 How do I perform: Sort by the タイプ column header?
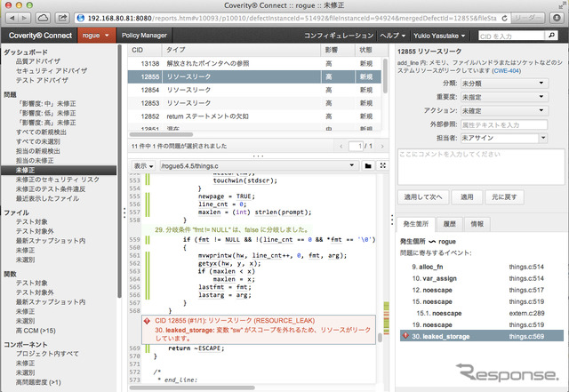pos(241,50)
